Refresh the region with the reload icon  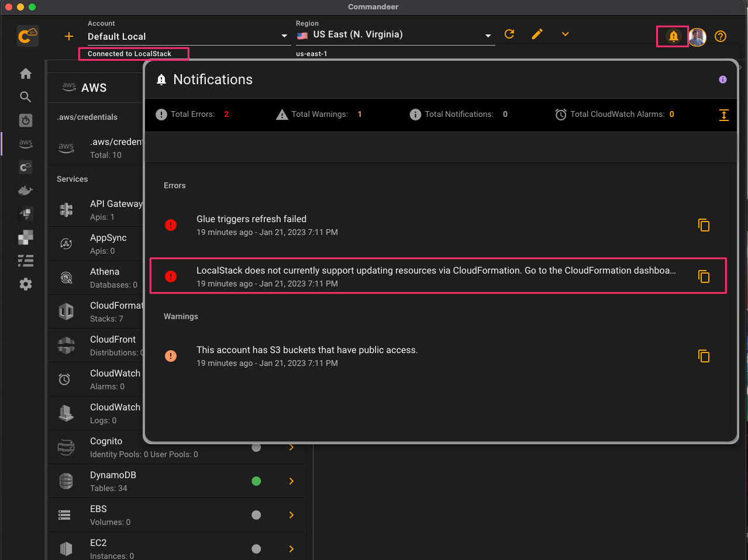pyautogui.click(x=509, y=34)
